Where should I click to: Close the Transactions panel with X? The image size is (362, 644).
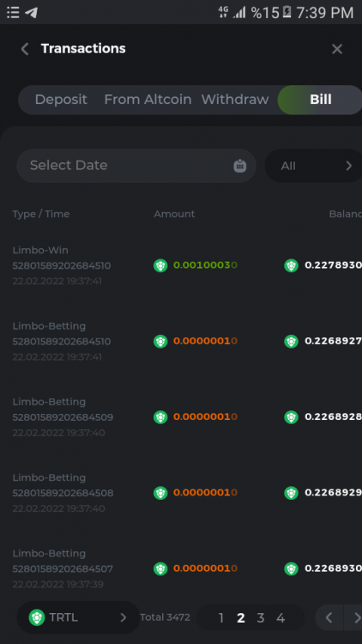click(x=337, y=49)
